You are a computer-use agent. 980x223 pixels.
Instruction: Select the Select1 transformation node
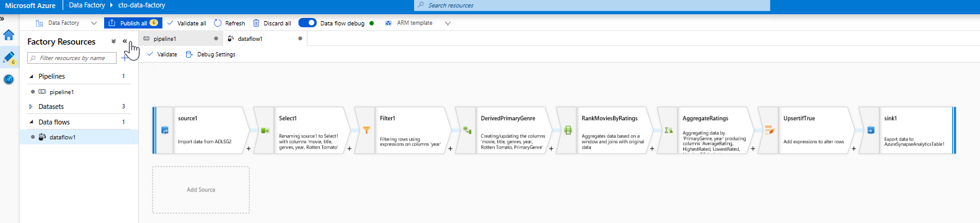click(302, 130)
